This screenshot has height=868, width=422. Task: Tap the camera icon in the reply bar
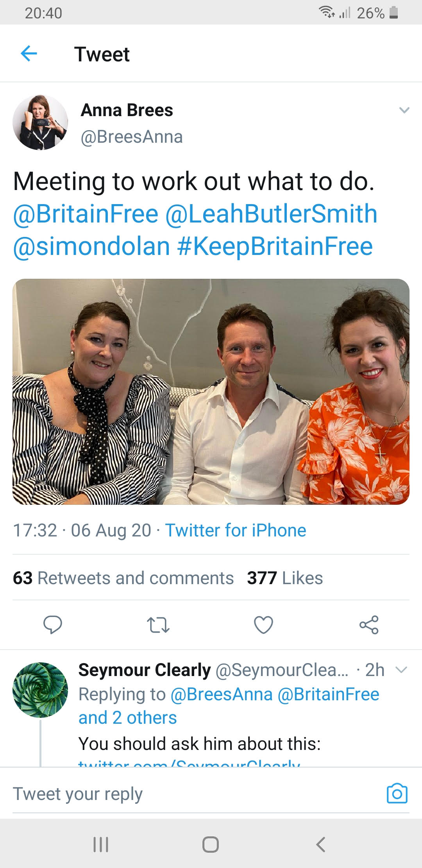click(397, 794)
